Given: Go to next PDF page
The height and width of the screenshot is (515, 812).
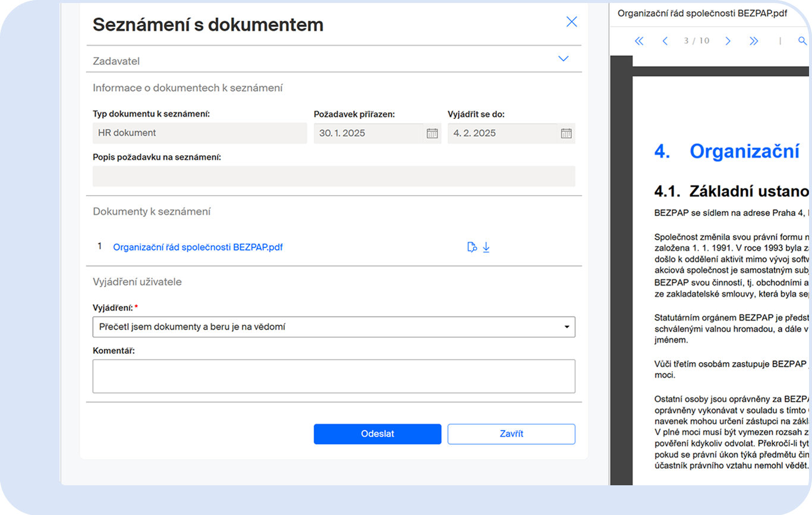Looking at the screenshot, I should (728, 41).
